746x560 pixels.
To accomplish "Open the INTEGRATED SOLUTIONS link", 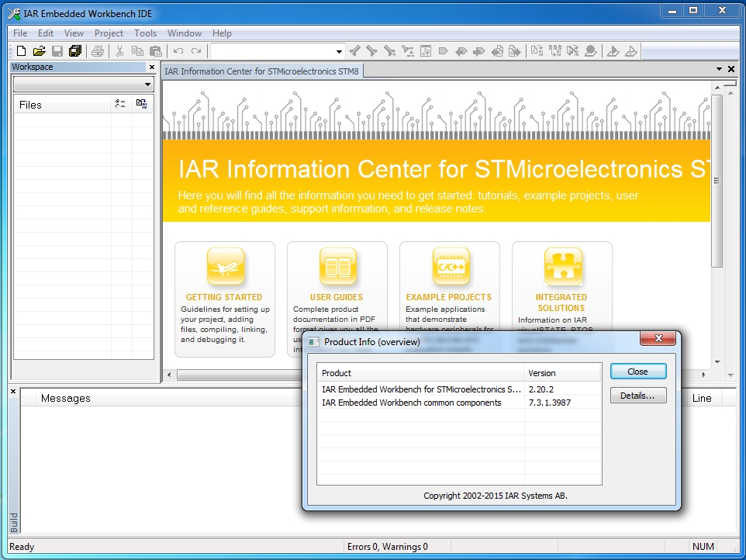I will point(561,302).
